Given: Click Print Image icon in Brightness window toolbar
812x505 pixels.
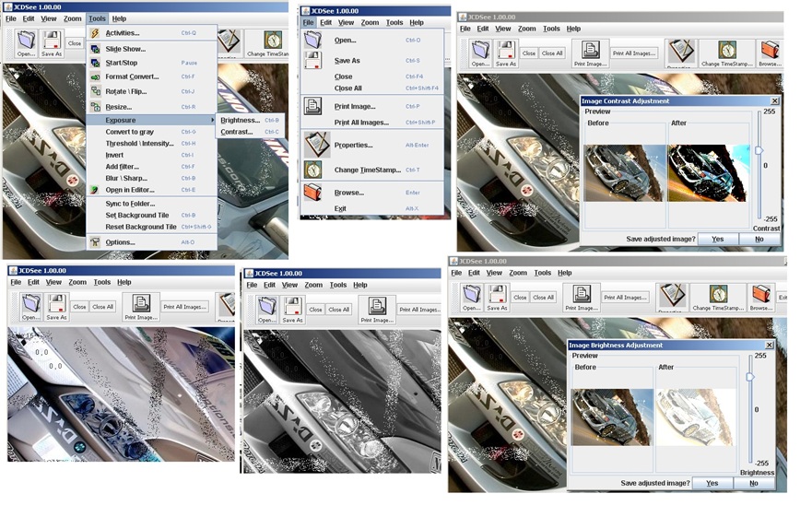Looking at the screenshot, I should [x=583, y=298].
